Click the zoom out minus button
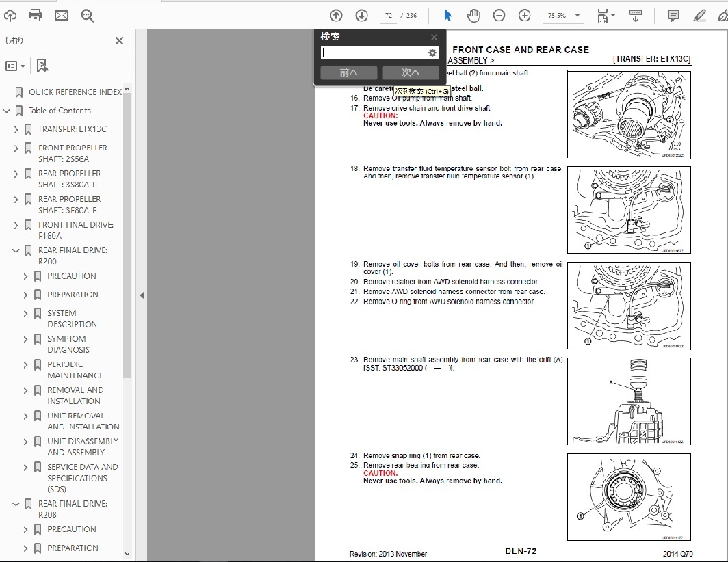Viewport: 728px width, 562px height. [x=499, y=15]
